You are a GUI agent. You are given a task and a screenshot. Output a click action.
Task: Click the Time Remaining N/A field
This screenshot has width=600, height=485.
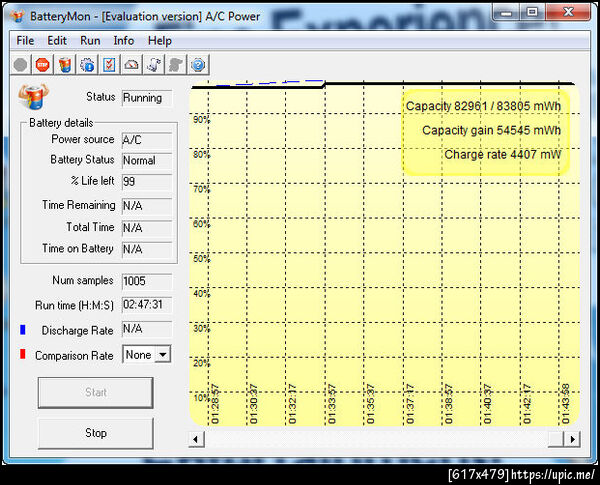click(x=147, y=206)
